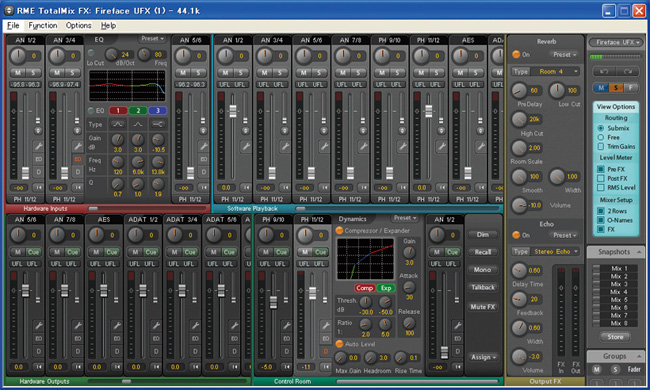Toggle the O-Names checkbox
Image resolution: width=650 pixels, height=390 pixels.
point(600,220)
